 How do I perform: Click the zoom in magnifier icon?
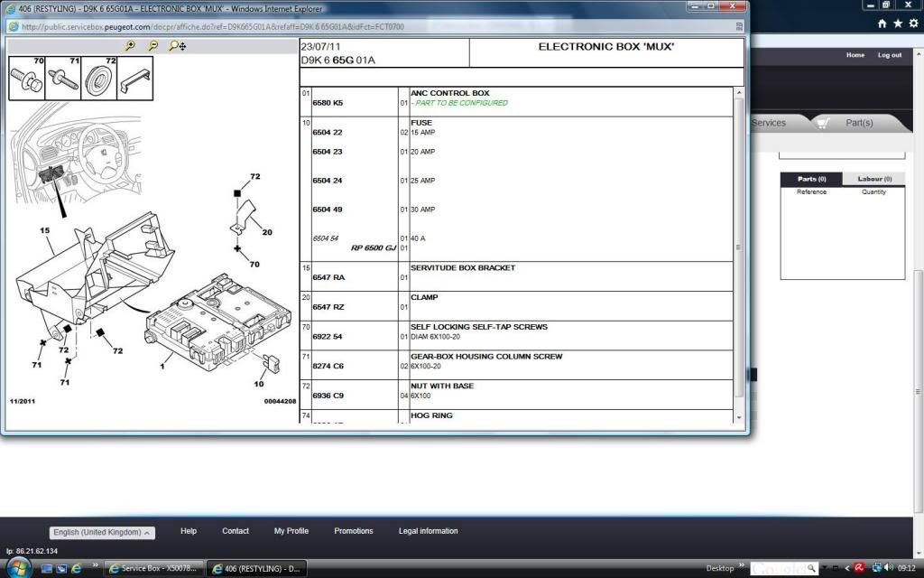pyautogui.click(x=130, y=45)
